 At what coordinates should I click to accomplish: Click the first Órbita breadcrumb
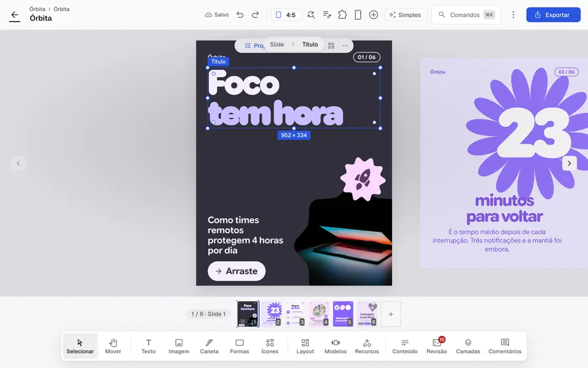(x=37, y=9)
